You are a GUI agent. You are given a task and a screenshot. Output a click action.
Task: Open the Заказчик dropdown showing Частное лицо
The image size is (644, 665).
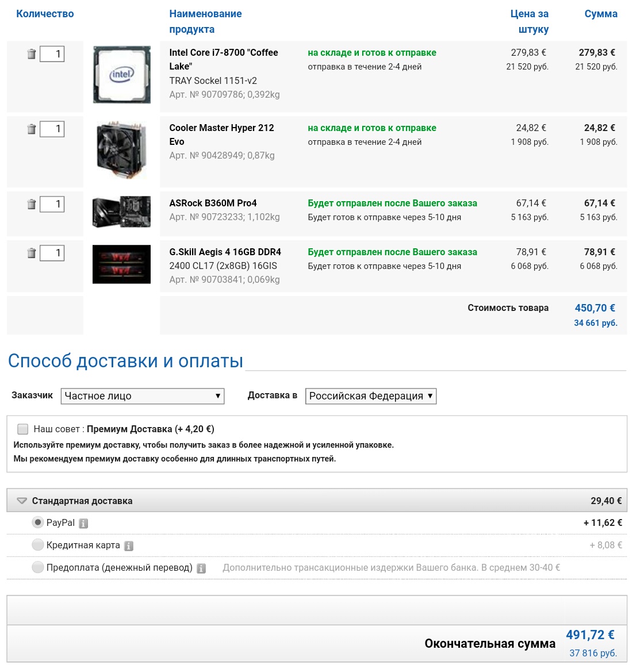click(x=143, y=396)
